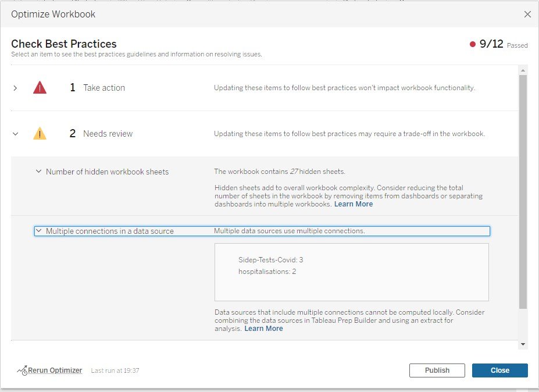Click 'Multiple data sources use multiple connections' text

click(x=290, y=231)
